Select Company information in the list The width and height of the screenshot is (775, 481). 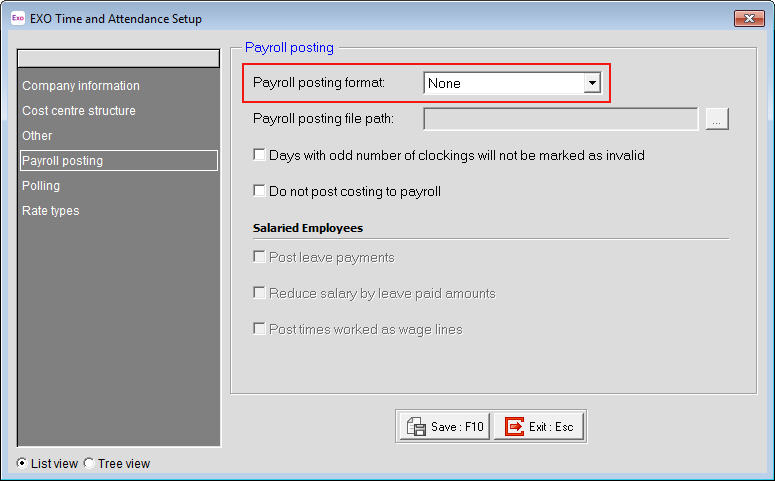pyautogui.click(x=119, y=86)
